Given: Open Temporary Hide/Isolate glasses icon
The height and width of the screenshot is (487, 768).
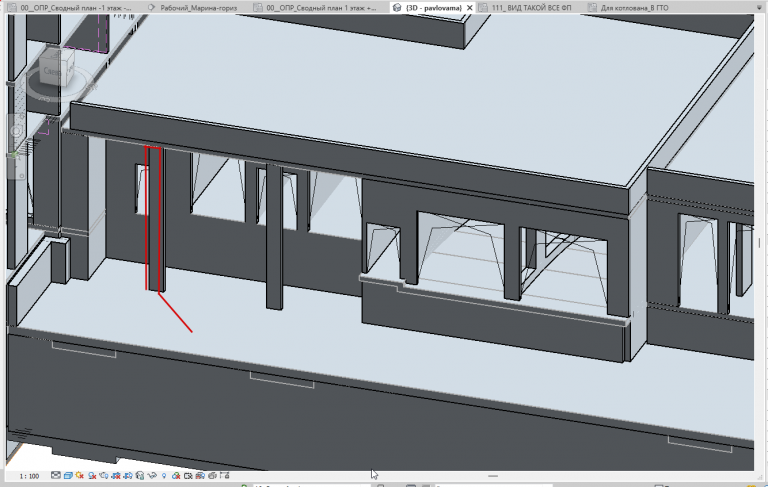Looking at the screenshot, I should [x=152, y=476].
